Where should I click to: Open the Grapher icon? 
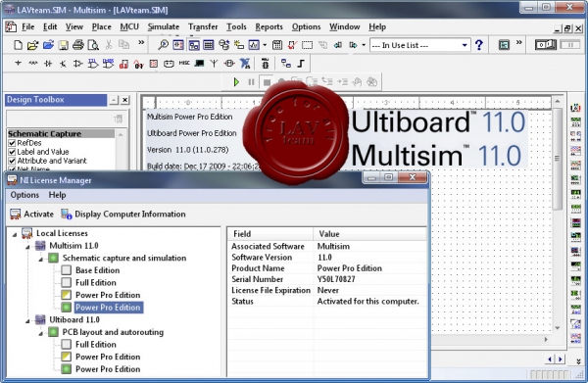254,45
